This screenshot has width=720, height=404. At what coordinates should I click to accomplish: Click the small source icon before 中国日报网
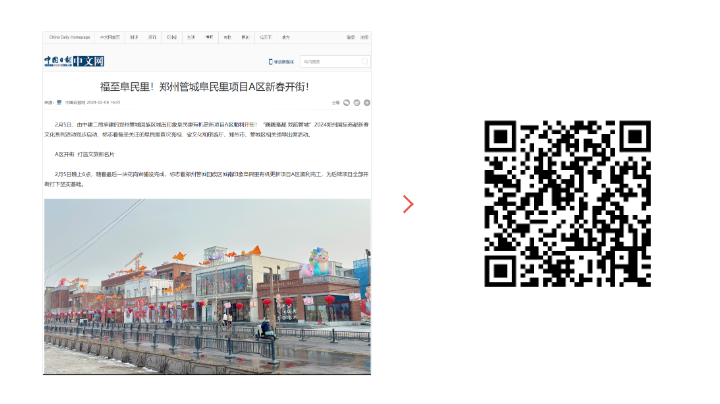tap(59, 102)
